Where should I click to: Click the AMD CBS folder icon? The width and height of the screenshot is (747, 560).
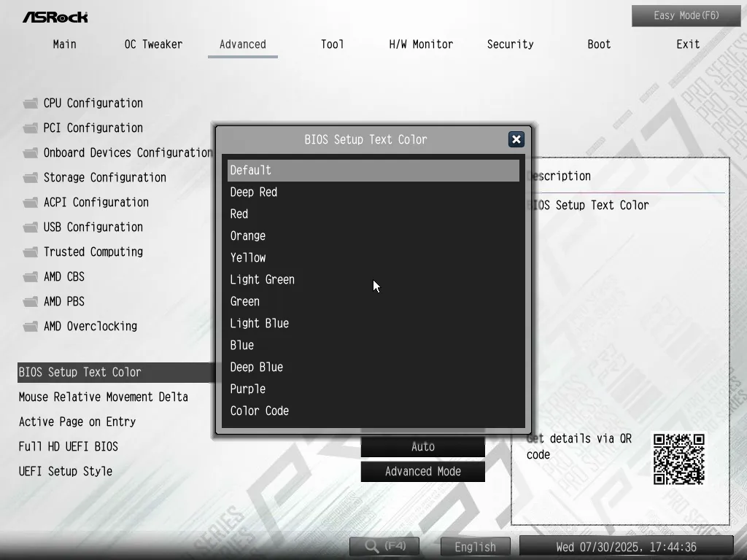[31, 276]
